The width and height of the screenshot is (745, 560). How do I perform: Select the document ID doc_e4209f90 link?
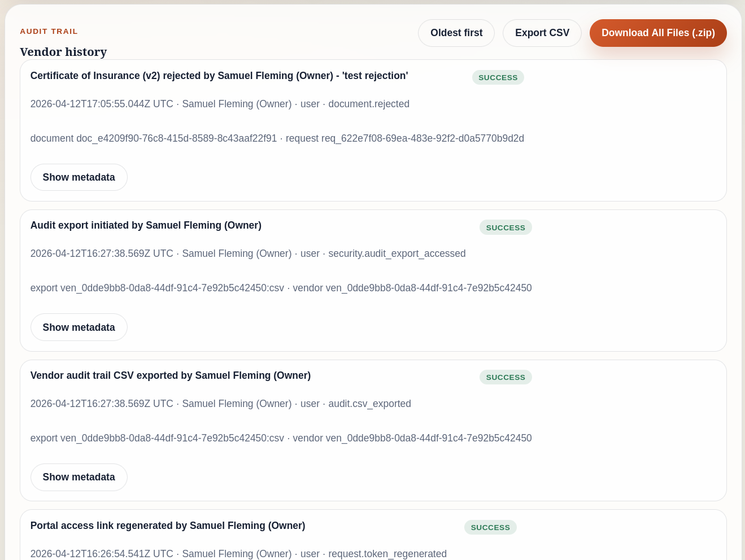176,138
